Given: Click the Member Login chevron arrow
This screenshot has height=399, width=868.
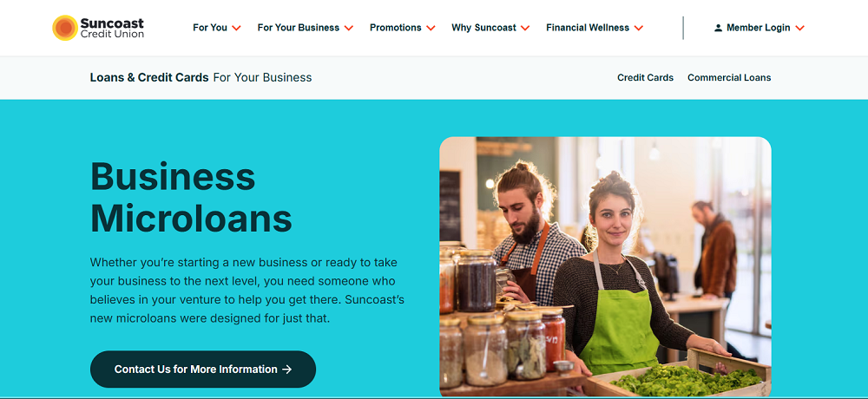Looking at the screenshot, I should click(x=799, y=28).
